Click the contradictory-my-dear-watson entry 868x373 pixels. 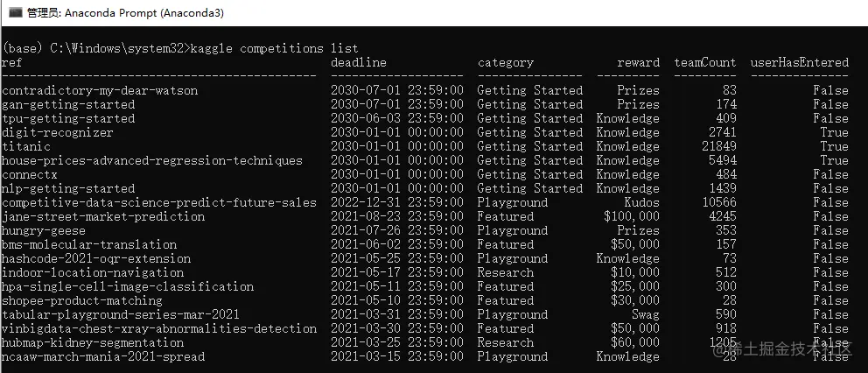(100, 90)
